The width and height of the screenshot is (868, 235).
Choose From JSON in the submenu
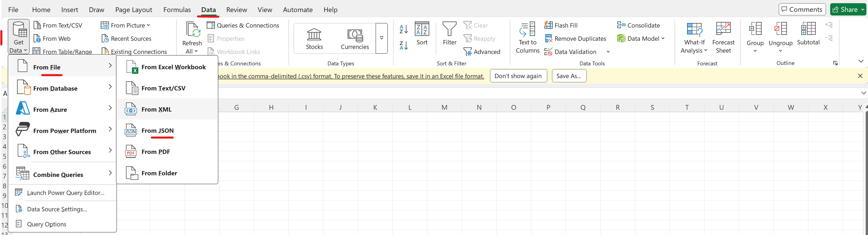167,131
